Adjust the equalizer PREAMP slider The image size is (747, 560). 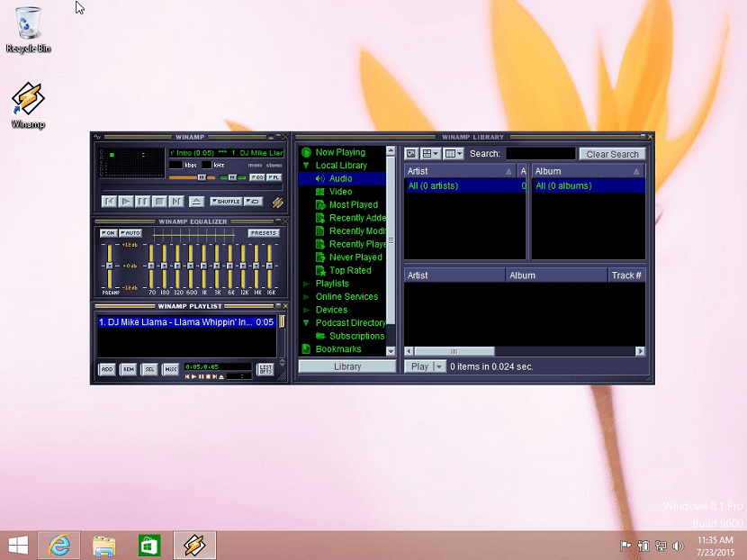pos(110,266)
